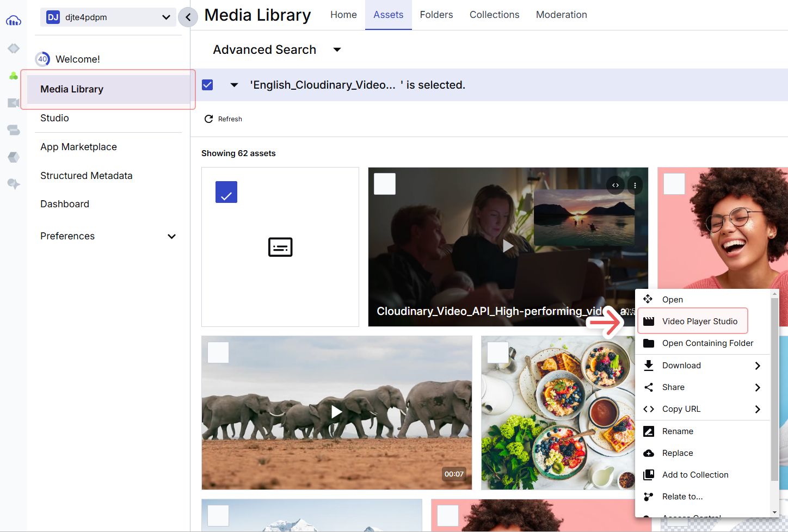This screenshot has width=788, height=532.
Task: Play the Cloudinary_Video_API video preview
Action: (x=508, y=246)
